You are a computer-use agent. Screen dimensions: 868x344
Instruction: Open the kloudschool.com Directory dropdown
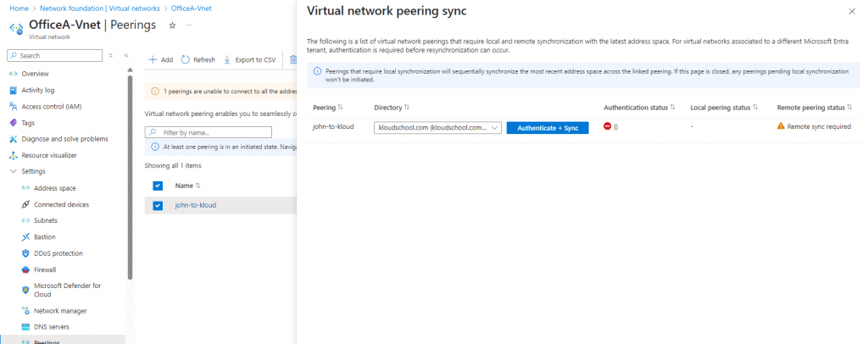[x=437, y=127]
